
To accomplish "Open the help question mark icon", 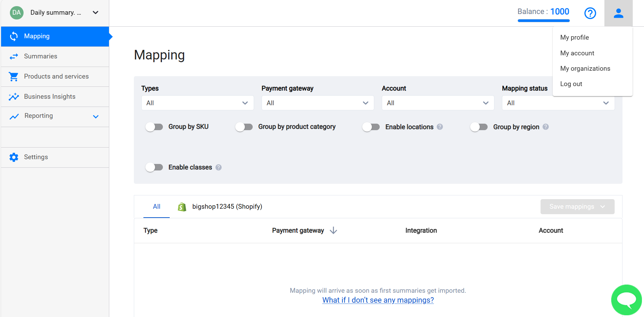I will [x=590, y=13].
